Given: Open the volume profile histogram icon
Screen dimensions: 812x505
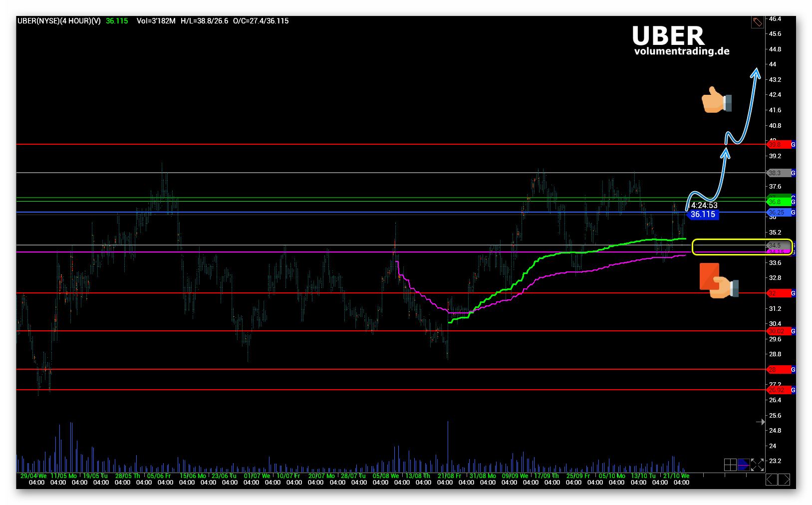Looking at the screenshot, I should 744,465.
